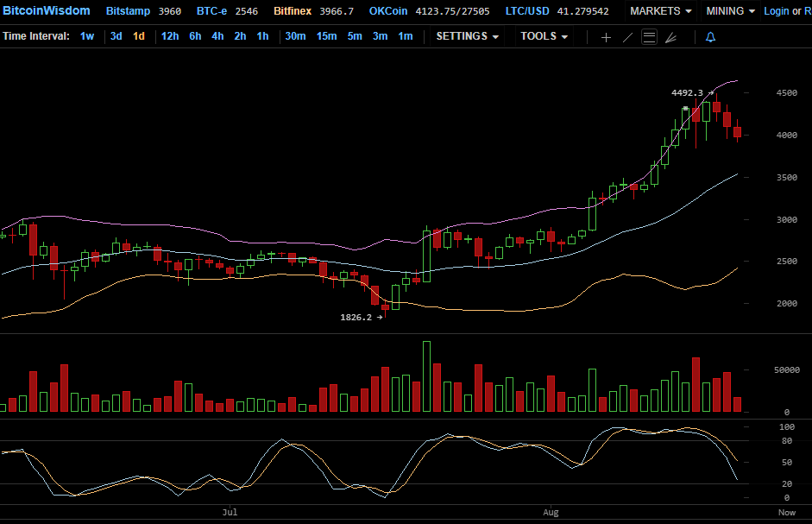Click the tallest green volume bar
The image size is (812, 524).
(x=426, y=377)
